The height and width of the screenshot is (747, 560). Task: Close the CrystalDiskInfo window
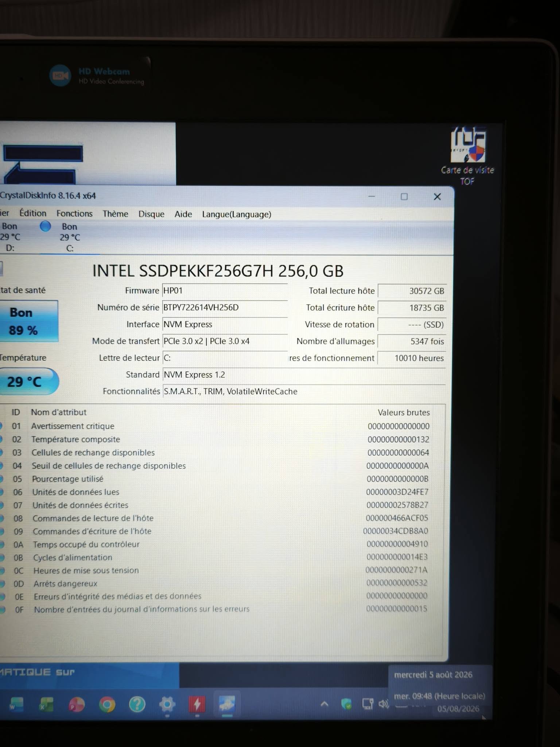(437, 197)
